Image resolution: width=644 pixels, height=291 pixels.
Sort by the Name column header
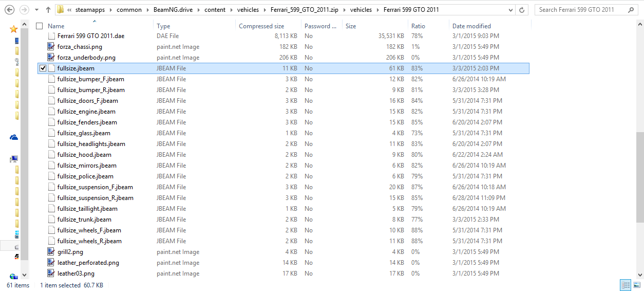pos(56,26)
